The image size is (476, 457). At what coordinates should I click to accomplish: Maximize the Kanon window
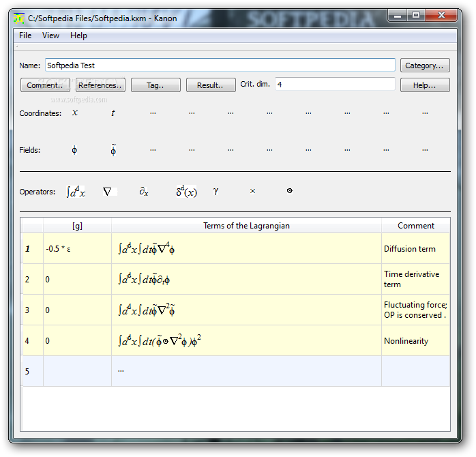[x=416, y=16]
